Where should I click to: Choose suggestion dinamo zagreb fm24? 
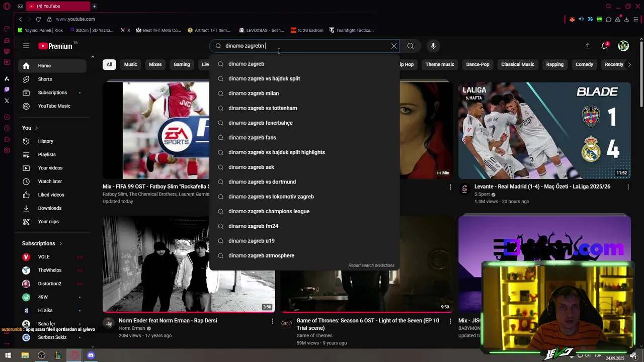point(304,226)
